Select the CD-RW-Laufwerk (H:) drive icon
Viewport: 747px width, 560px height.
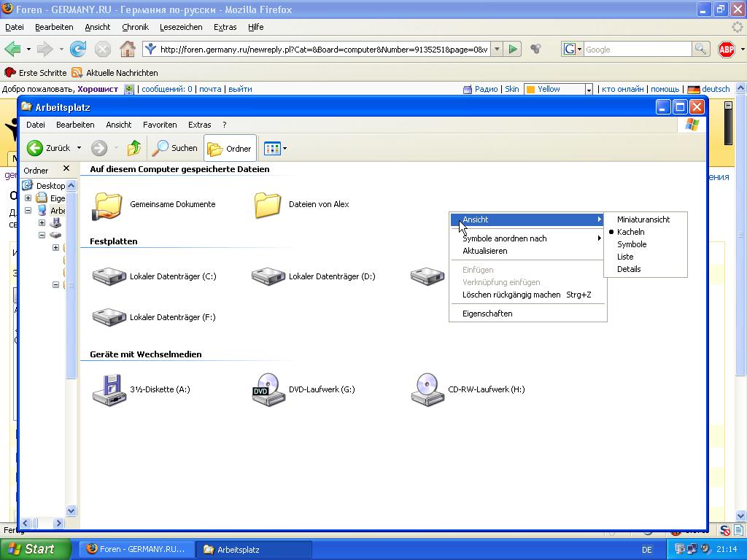(x=427, y=389)
